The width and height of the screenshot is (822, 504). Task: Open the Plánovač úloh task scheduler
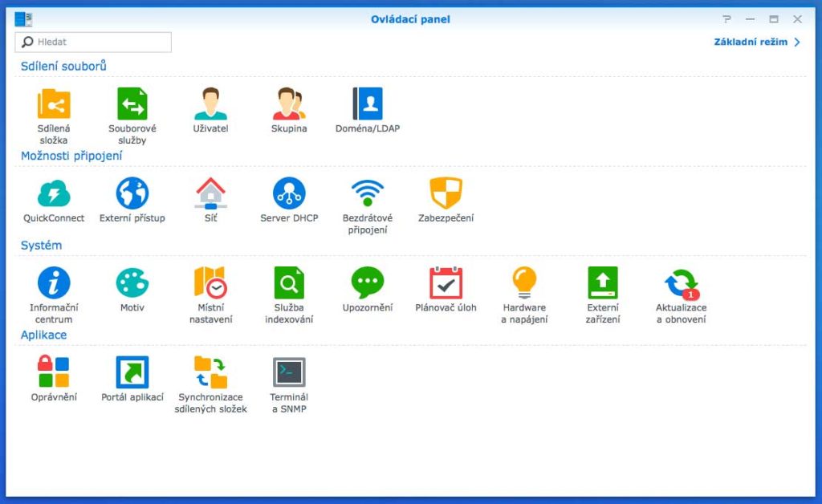pyautogui.click(x=445, y=281)
